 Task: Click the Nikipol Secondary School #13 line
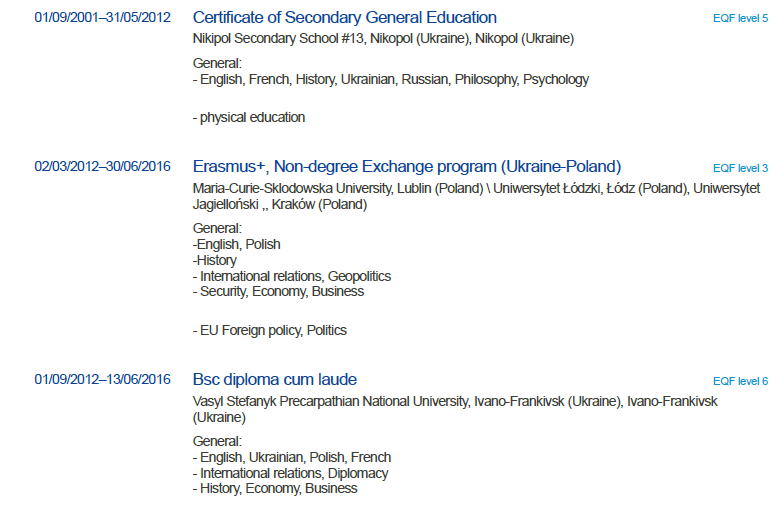tap(383, 39)
